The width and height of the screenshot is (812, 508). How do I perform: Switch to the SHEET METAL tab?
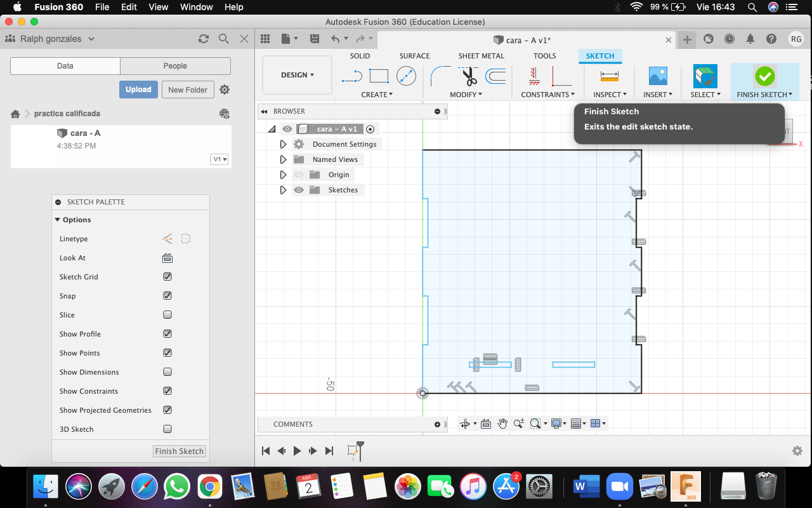pos(481,56)
